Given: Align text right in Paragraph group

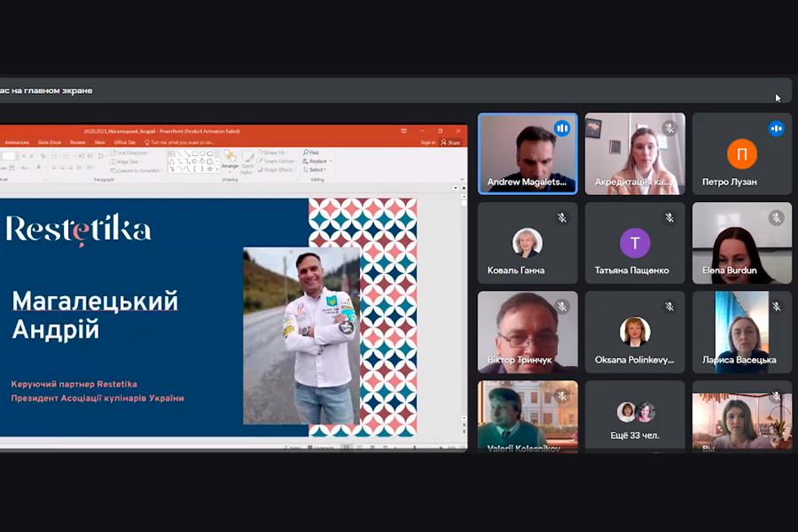Looking at the screenshot, I should tap(70, 168).
